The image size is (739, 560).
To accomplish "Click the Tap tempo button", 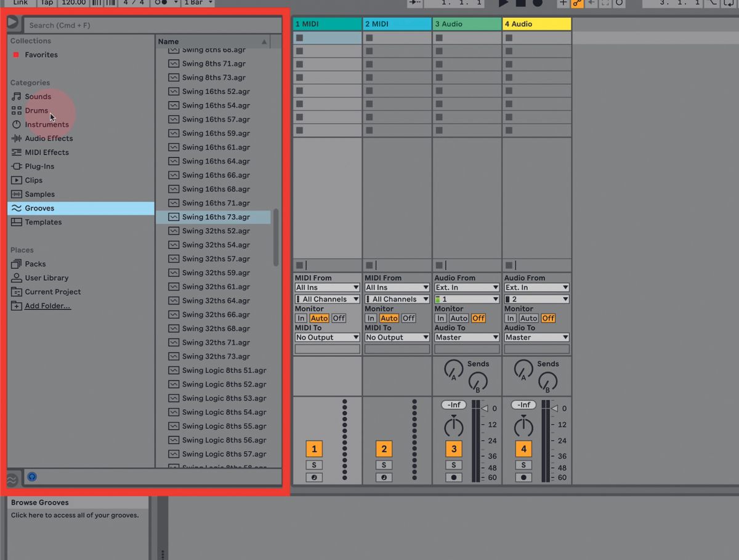I will [x=46, y=2].
